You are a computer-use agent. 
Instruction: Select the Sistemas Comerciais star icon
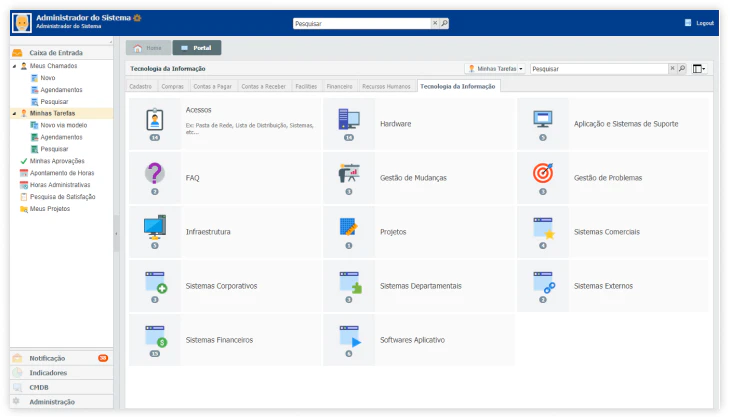(x=543, y=228)
